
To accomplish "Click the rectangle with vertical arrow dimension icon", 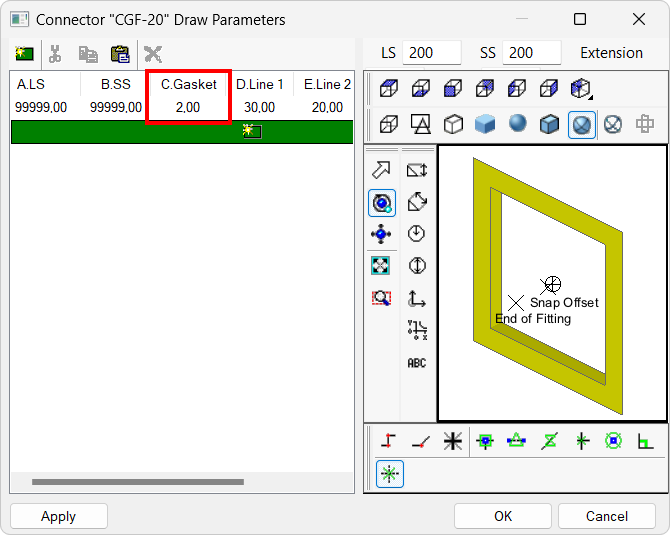I will pyautogui.click(x=417, y=170).
